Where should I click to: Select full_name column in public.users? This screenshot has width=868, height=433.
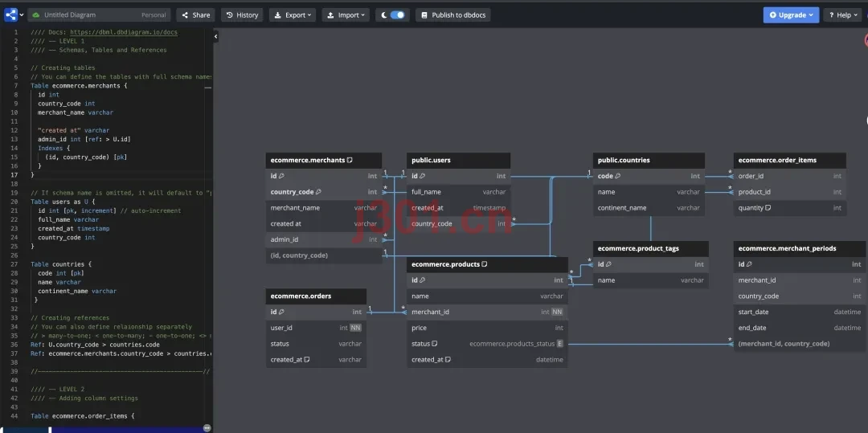458,192
